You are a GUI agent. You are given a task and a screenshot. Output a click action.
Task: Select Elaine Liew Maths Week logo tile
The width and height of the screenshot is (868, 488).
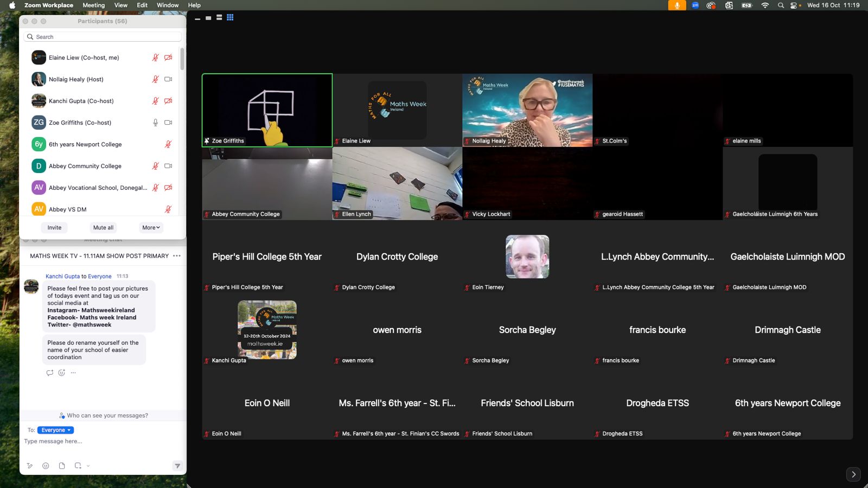tap(397, 110)
